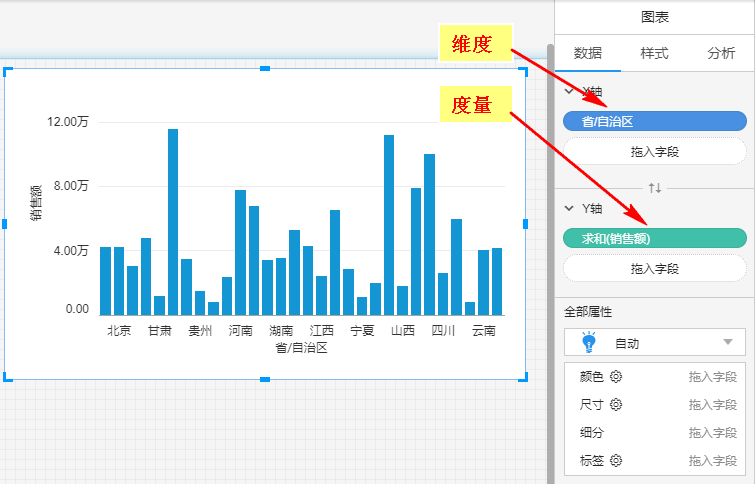The width and height of the screenshot is (755, 484).
Task: Open the 尺寸 gear settings icon
Action: click(x=615, y=405)
